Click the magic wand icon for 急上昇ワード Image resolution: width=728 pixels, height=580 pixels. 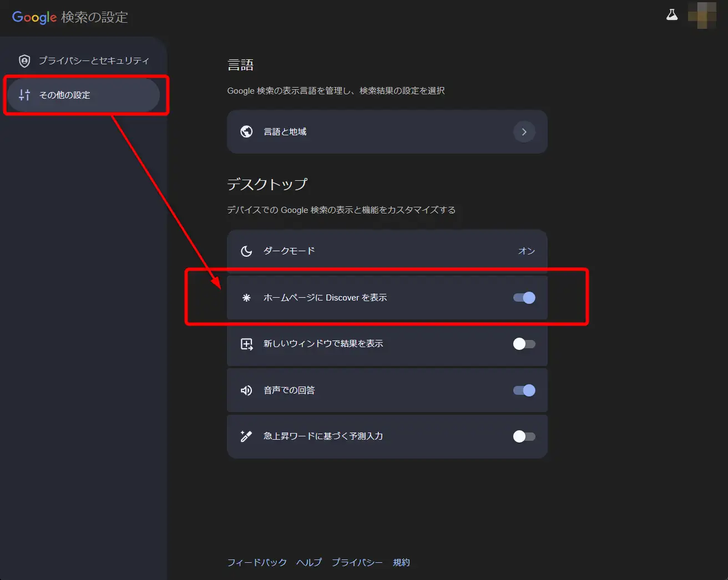point(246,436)
